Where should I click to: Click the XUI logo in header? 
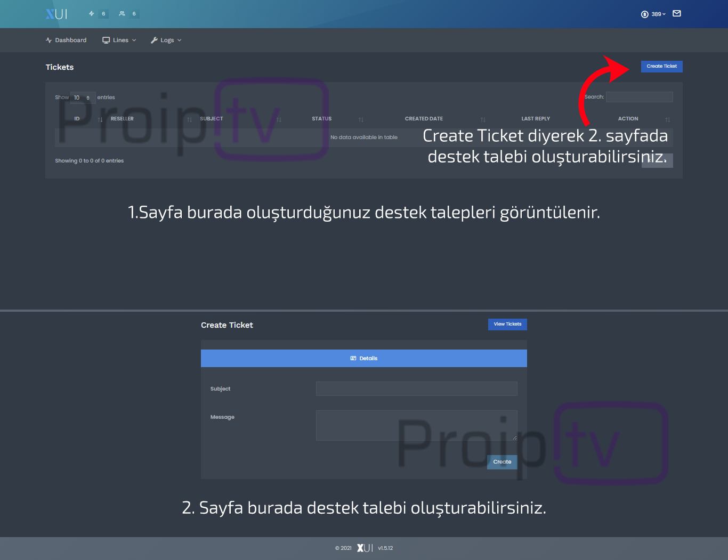point(56,14)
